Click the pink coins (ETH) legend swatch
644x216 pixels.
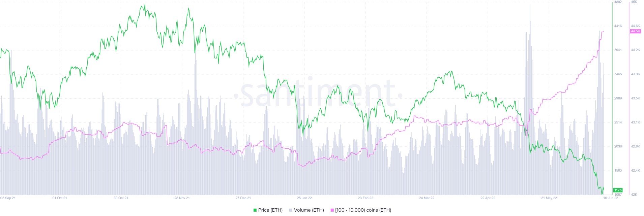tap(332, 210)
